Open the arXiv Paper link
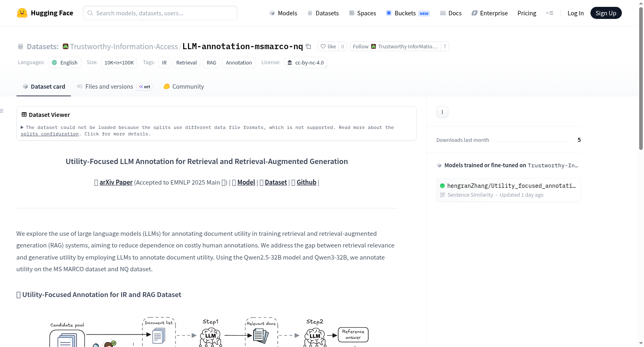644x347 pixels. pyautogui.click(x=116, y=182)
